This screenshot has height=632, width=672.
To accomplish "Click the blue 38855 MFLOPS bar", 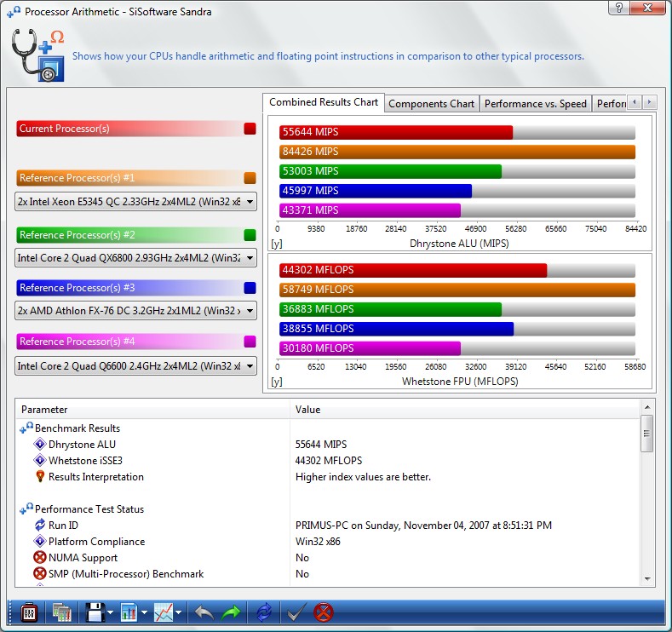I will click(x=396, y=329).
